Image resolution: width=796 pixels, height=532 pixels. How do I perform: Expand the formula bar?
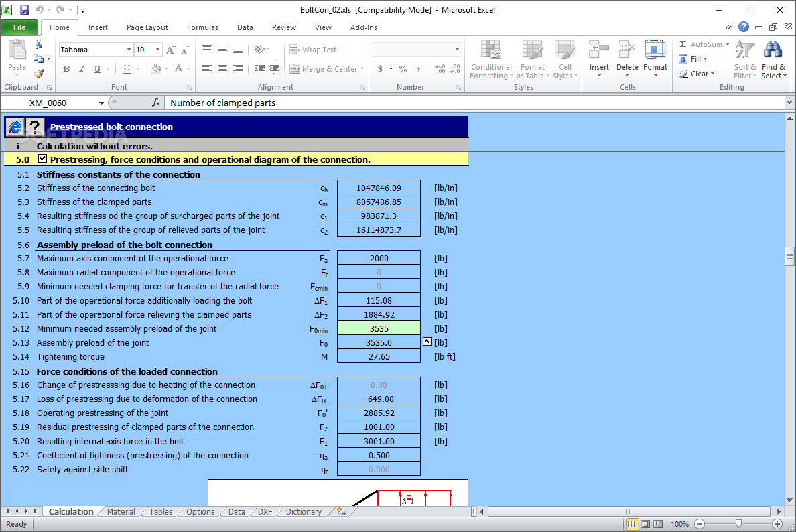(789, 103)
